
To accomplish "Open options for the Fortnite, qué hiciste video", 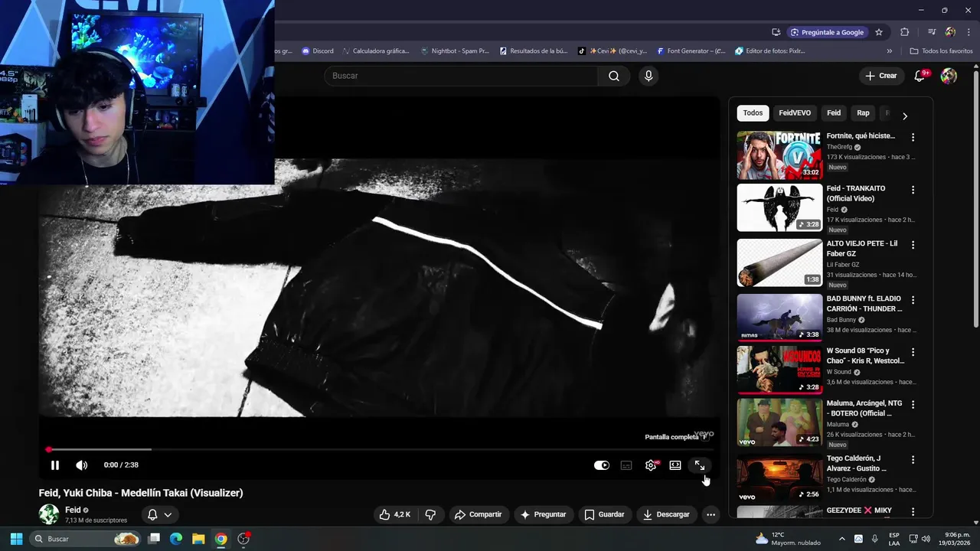I will [913, 137].
